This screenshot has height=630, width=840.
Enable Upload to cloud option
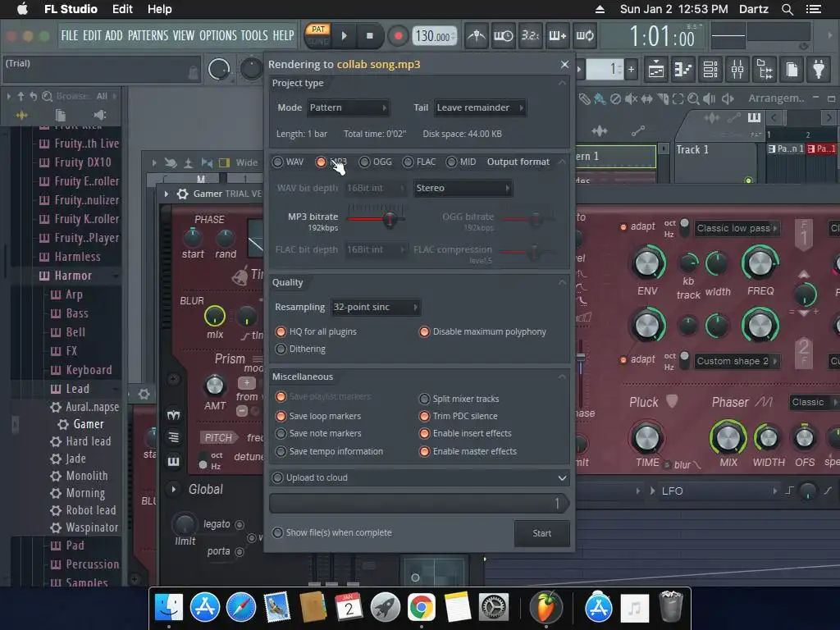click(x=277, y=477)
